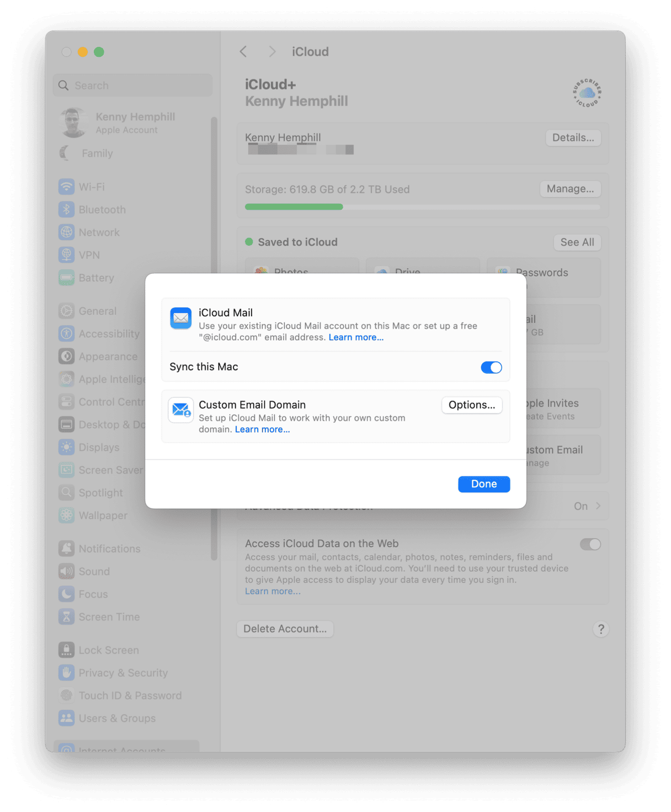The height and width of the screenshot is (812, 671).
Task: Open Custom Email Domain Options
Action: pyautogui.click(x=472, y=405)
